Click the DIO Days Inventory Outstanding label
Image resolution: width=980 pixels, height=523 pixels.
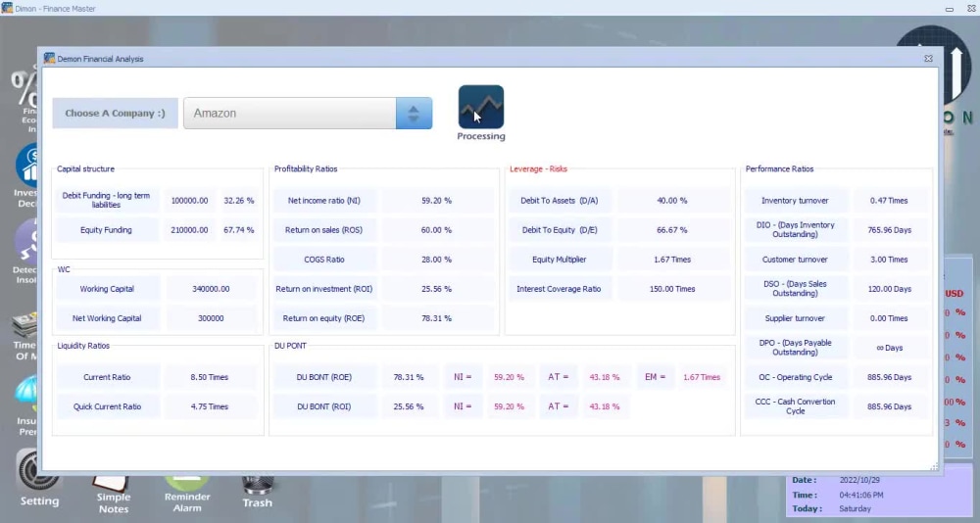pyautogui.click(x=795, y=229)
